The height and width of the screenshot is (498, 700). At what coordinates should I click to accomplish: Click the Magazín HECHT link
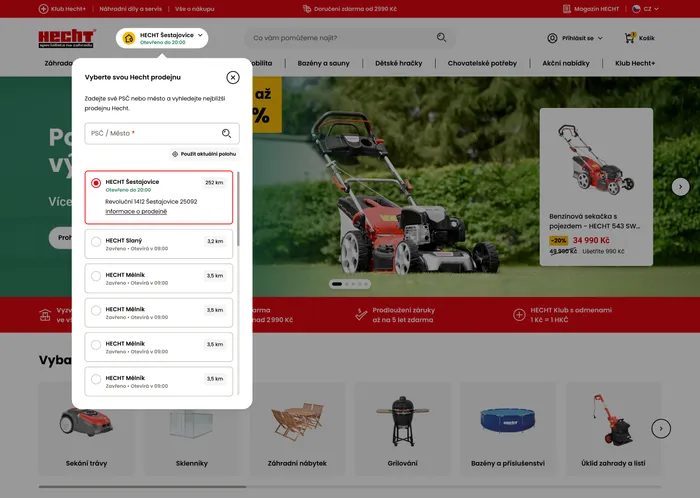coord(596,9)
